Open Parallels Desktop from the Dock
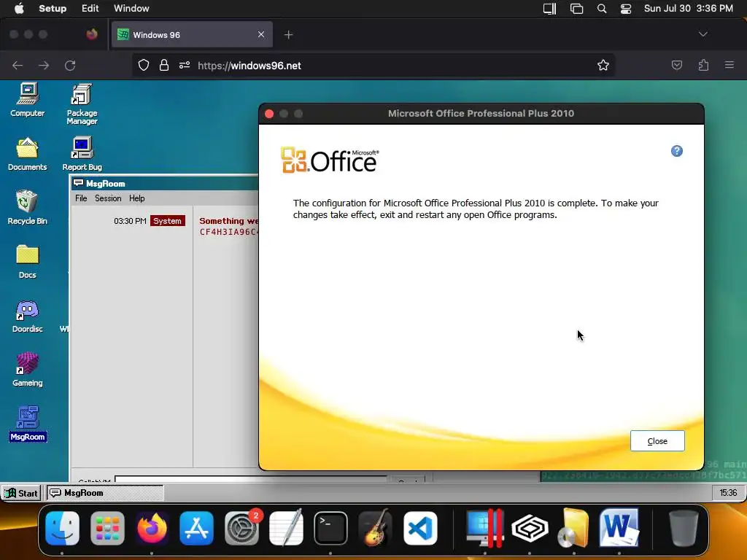Screen dimensions: 747x560 coord(485,528)
